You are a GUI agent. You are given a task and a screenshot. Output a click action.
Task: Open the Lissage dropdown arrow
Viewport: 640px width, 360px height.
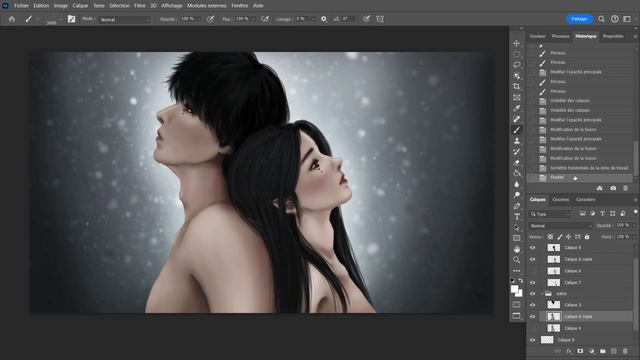click(x=313, y=19)
